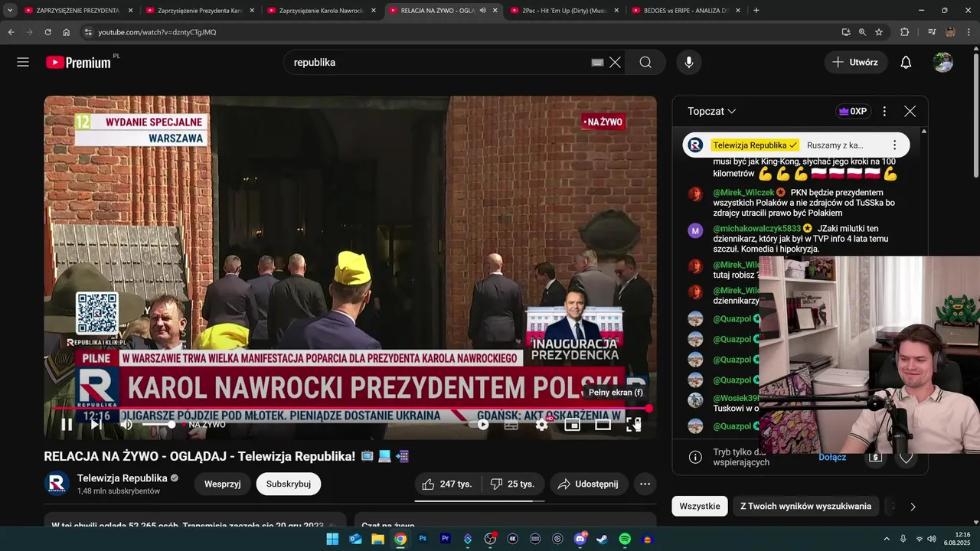The height and width of the screenshot is (551, 980).
Task: Open Chrome tab search dropdown
Action: [9, 11]
